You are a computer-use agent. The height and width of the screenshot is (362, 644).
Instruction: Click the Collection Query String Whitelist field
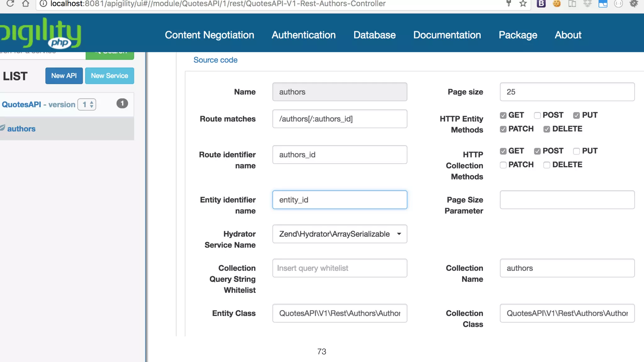[340, 268]
